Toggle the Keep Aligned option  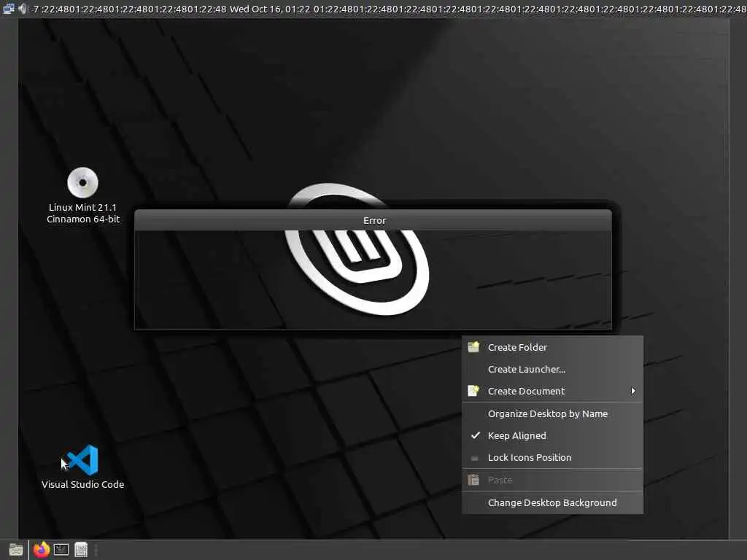coord(553,436)
